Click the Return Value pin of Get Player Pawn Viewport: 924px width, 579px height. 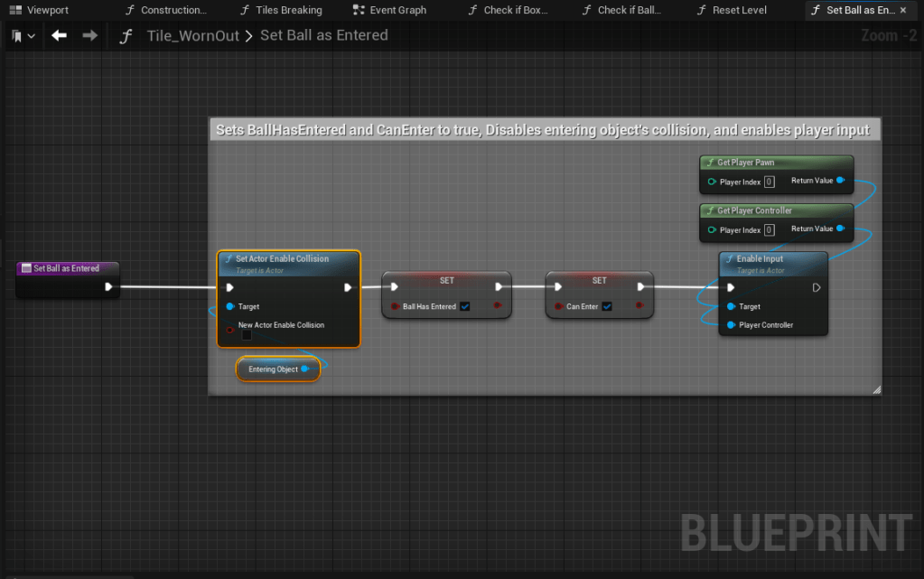840,181
